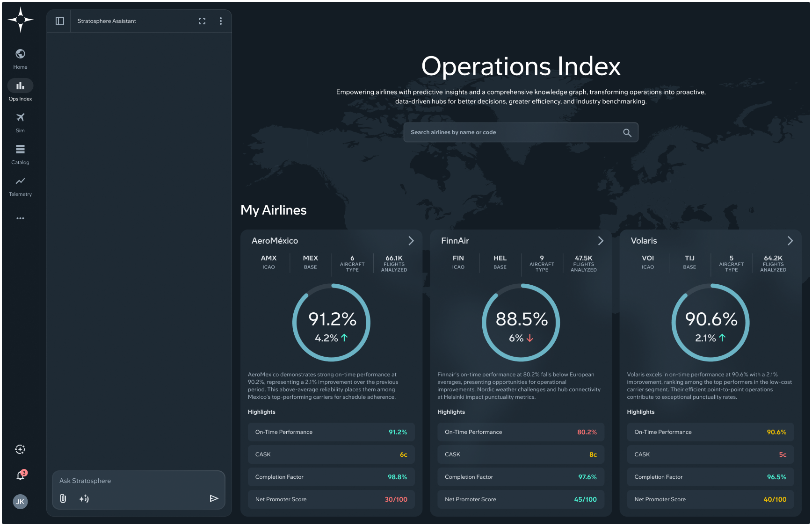Select AeroMéxico On-Time Performance row

[331, 432]
